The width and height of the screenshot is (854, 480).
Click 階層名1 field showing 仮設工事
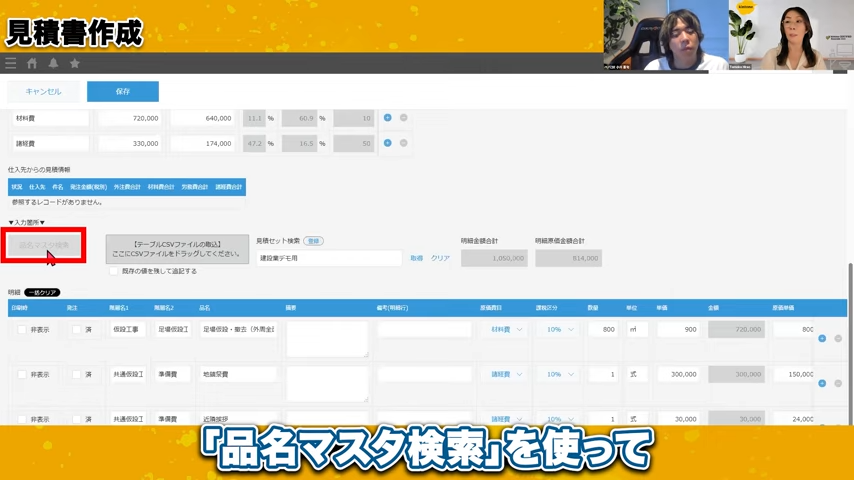[x=127, y=330]
